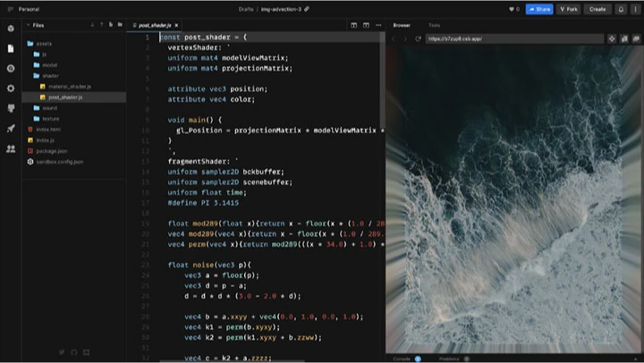Open notifications bell
This screenshot has width=644, height=363.
point(621,9)
